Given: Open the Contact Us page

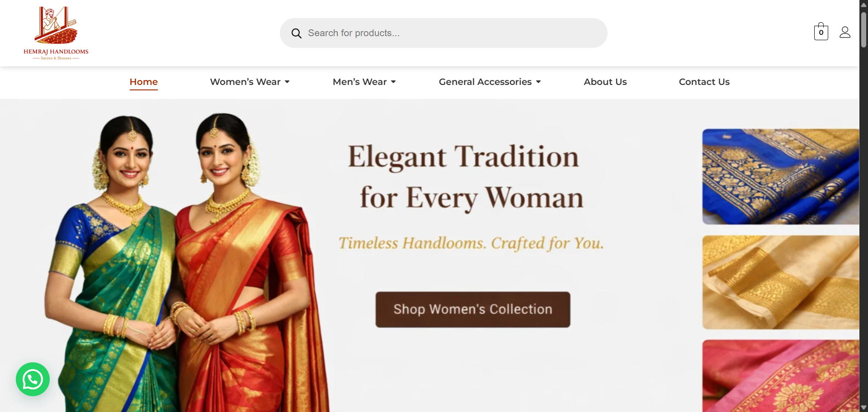Looking at the screenshot, I should pos(704,82).
